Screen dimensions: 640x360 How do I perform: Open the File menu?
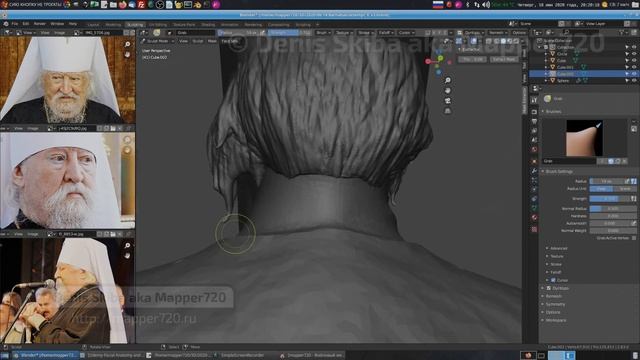[x=15, y=24]
